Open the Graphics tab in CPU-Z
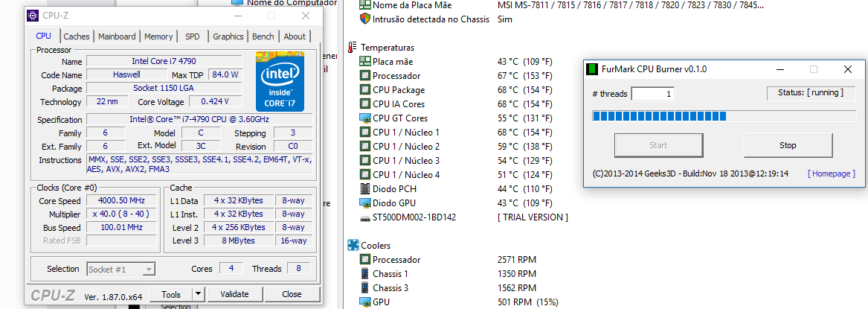Viewport: 868px width, 309px height. pos(228,36)
